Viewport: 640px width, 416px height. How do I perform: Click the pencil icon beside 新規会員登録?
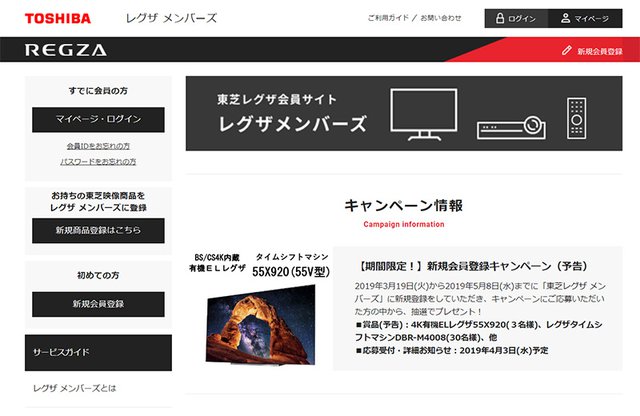pyautogui.click(x=567, y=50)
